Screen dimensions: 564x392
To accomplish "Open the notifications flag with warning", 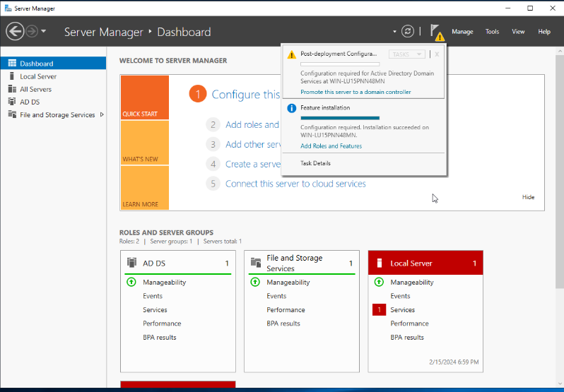I will click(437, 32).
